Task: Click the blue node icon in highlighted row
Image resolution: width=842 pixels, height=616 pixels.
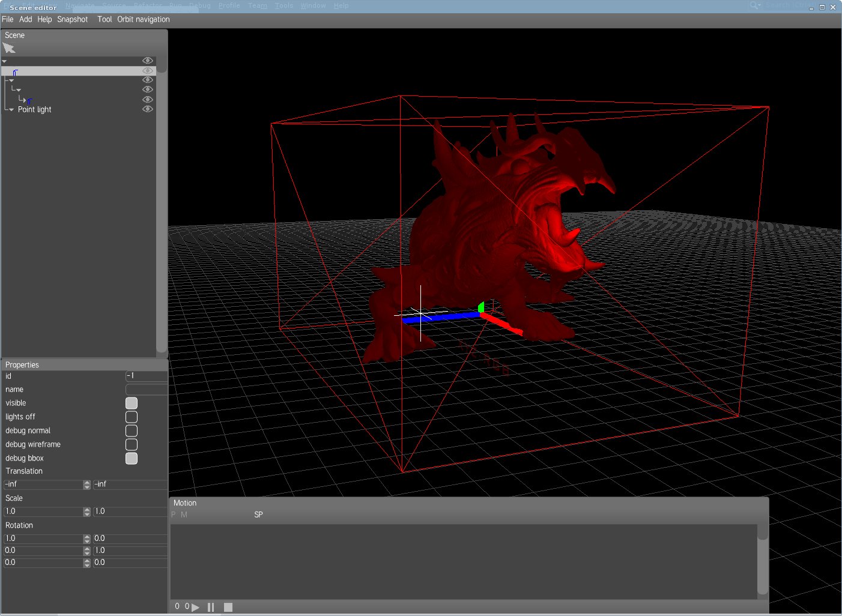Action: (x=15, y=72)
